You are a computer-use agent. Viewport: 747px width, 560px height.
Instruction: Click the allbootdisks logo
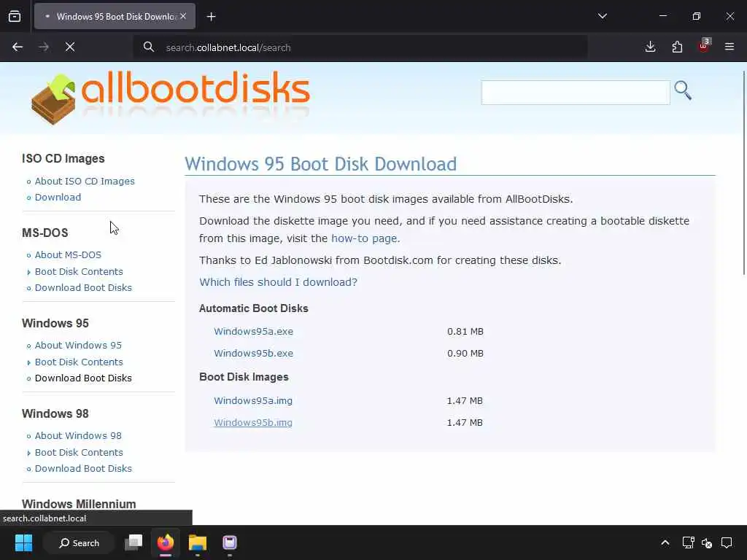[171, 98]
